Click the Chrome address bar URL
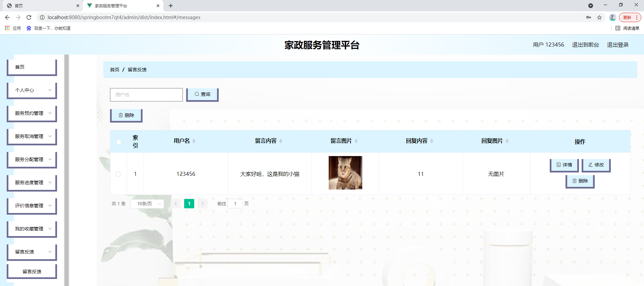The image size is (644, 286). tap(124, 17)
